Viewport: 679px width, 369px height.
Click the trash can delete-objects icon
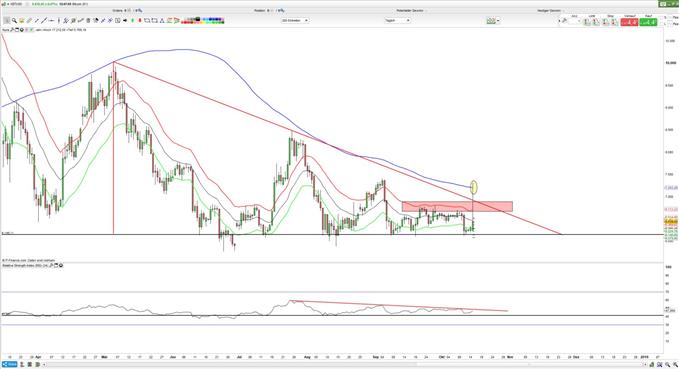[x=88, y=20]
